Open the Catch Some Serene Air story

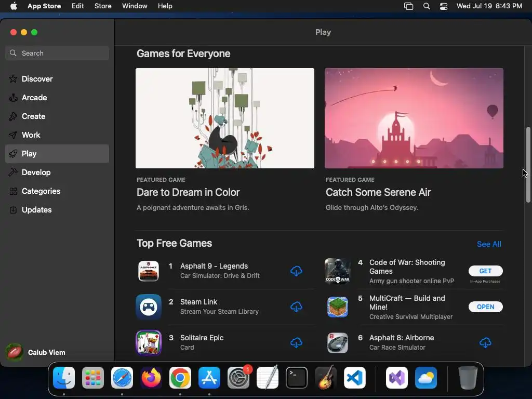(x=378, y=192)
